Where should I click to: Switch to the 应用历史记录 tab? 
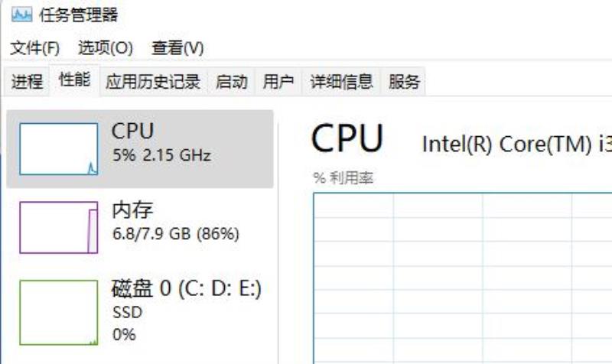[x=153, y=82]
